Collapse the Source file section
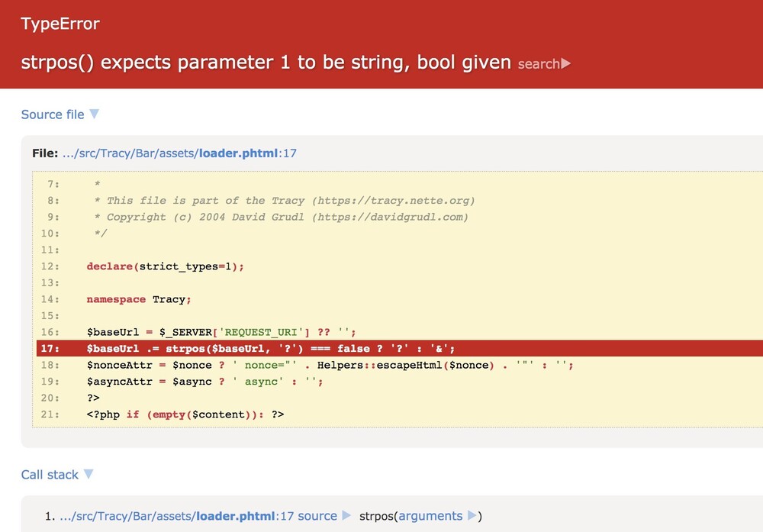Image resolution: width=763 pixels, height=532 pixels. (x=95, y=114)
